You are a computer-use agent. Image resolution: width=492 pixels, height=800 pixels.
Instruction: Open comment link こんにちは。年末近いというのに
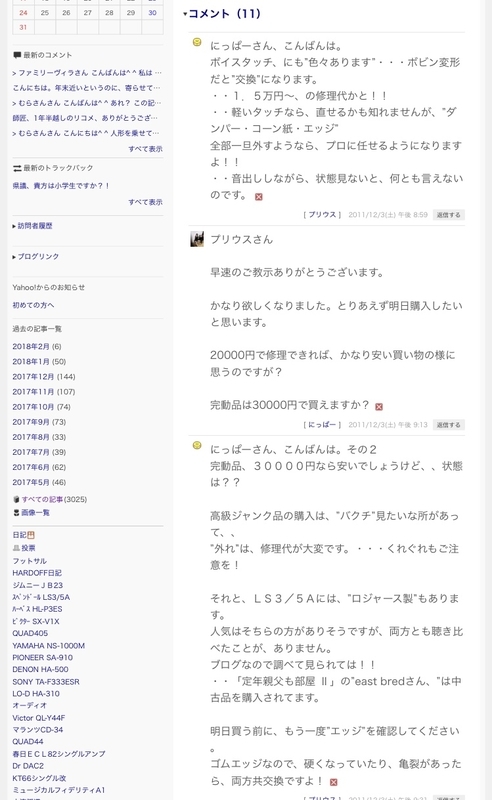click(86, 88)
